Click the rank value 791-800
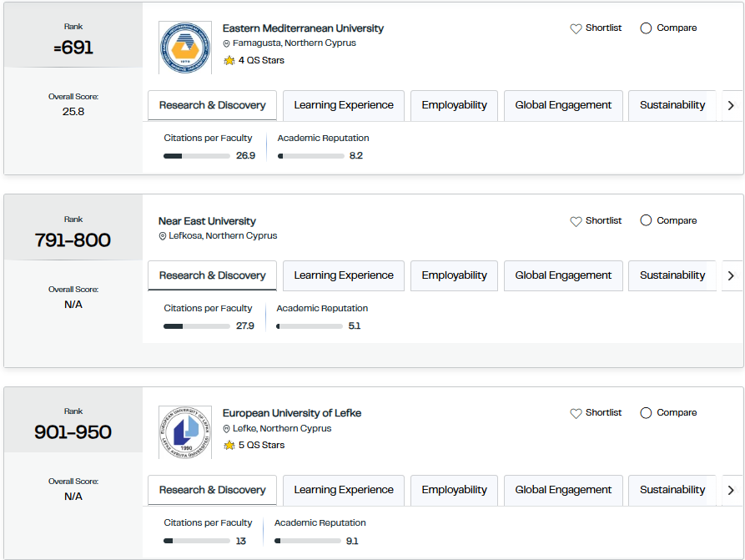Viewport: 745px width, 560px height. coord(73,240)
